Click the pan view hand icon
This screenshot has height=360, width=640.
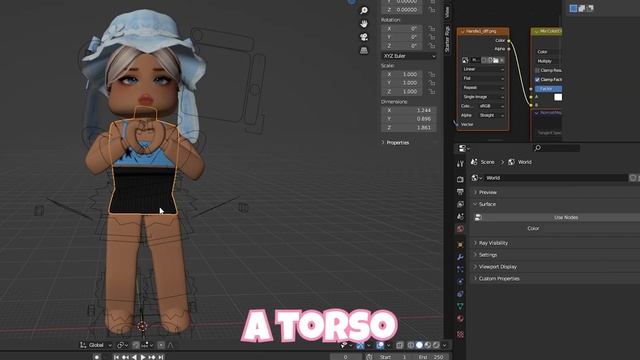(364, 24)
